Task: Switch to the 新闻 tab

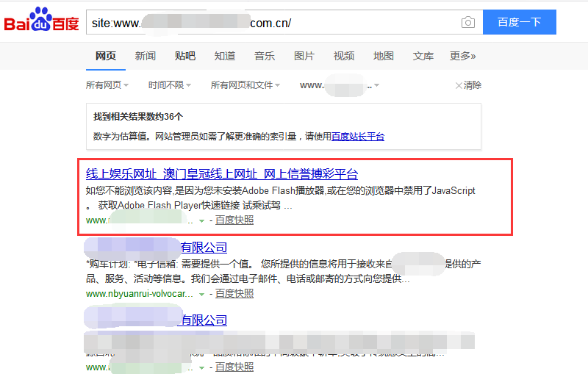Action: [x=146, y=56]
